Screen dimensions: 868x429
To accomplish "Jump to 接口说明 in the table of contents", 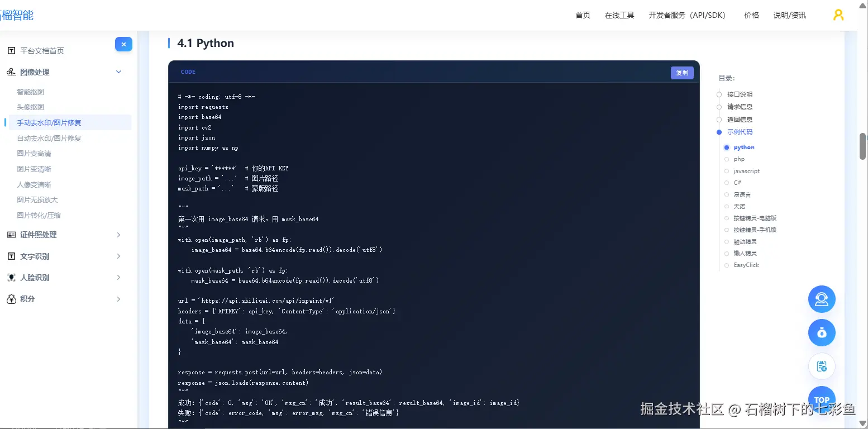I will coord(740,94).
